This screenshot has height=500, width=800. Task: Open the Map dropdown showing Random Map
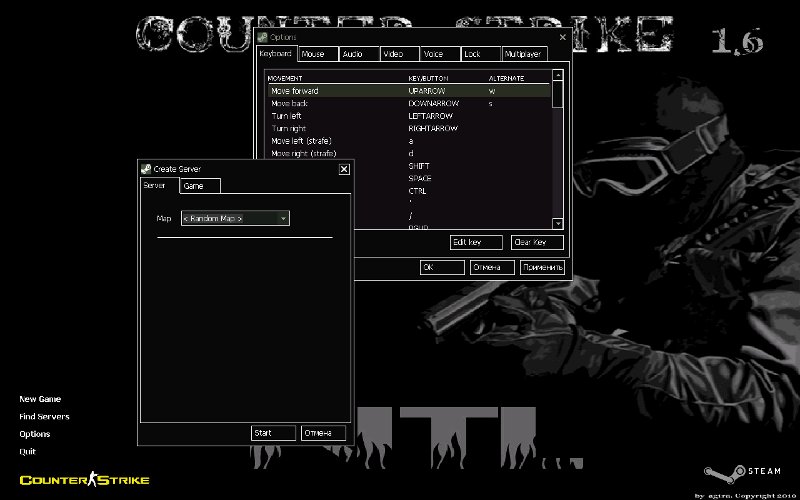235,218
